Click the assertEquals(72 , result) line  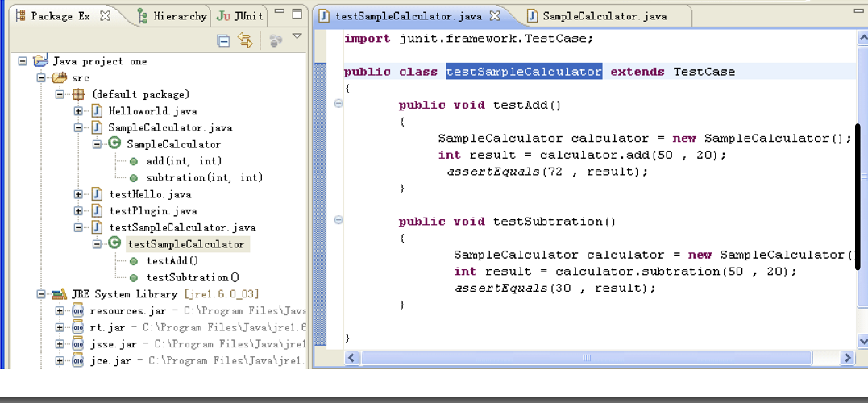[547, 172]
